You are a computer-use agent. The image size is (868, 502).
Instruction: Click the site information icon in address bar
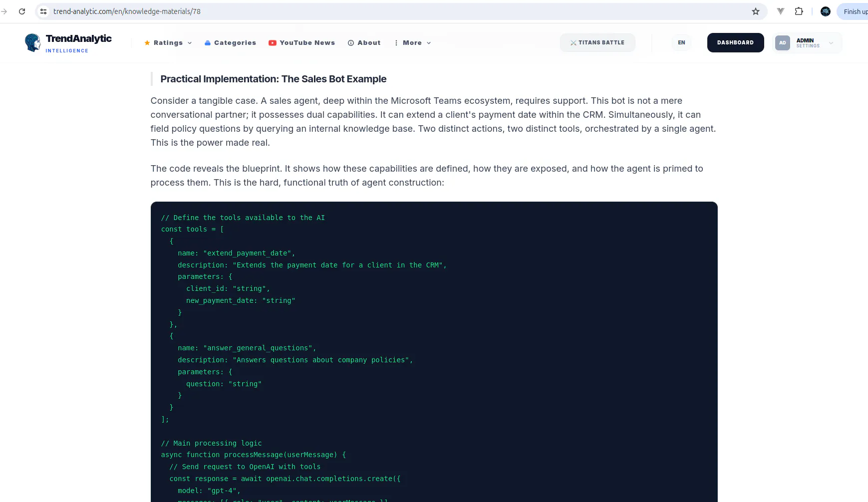[43, 11]
